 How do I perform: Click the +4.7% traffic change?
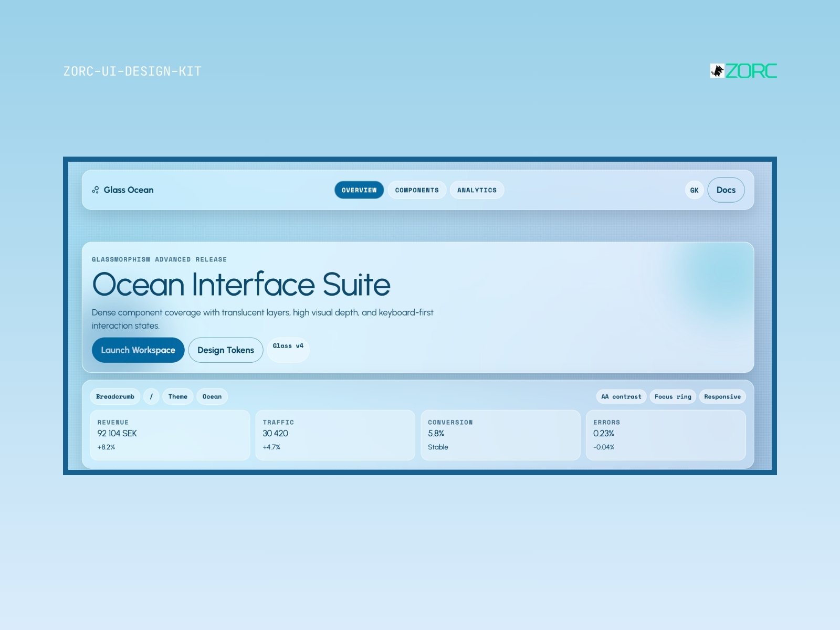[271, 447]
